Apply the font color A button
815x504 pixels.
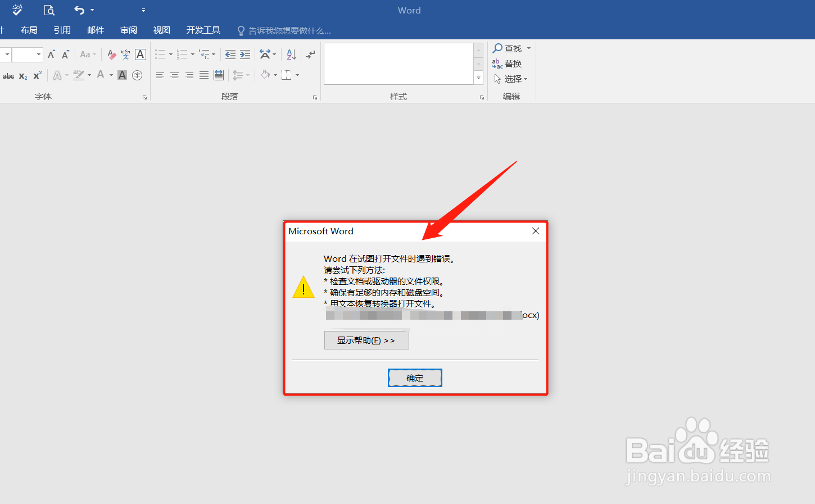tap(101, 75)
